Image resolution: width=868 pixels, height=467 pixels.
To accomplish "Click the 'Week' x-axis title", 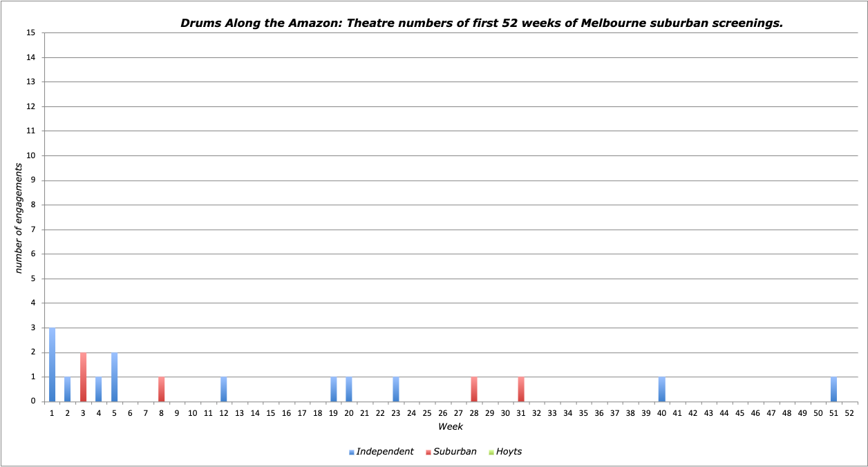I will pos(451,426).
